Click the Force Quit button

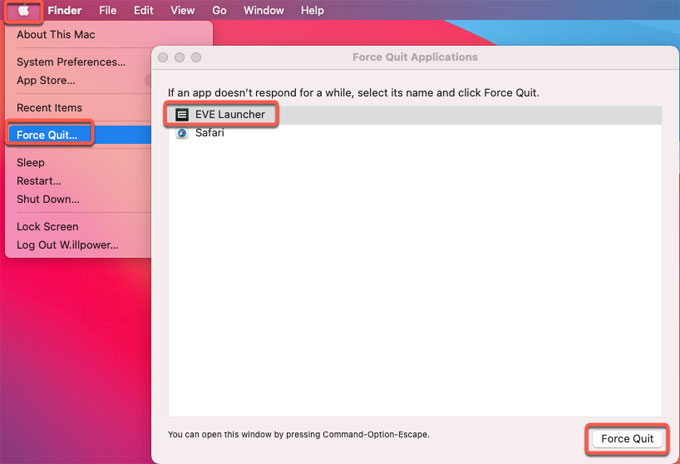[x=627, y=439]
